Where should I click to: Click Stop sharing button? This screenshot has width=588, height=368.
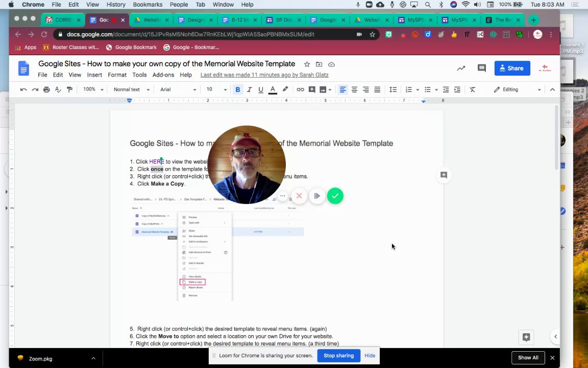coord(338,356)
